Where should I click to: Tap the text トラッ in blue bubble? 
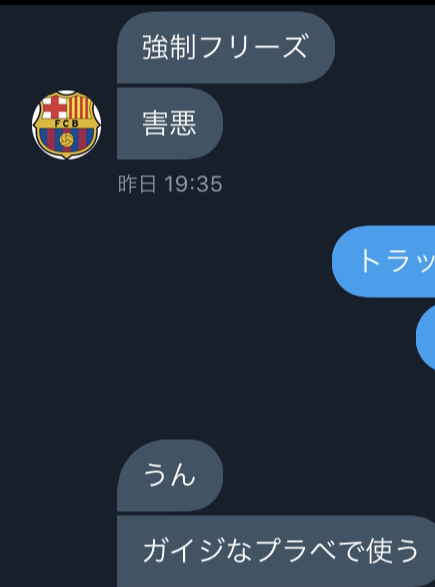click(397, 261)
